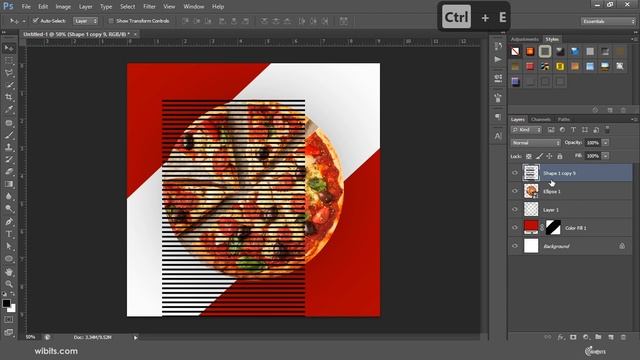The width and height of the screenshot is (640, 360).
Task: Toggle the Auto-Select checkbox
Action: 35,20
